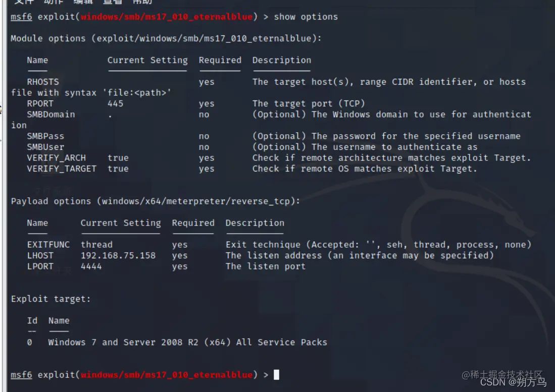Click the 'Exit technique' description text
Screen dimensions: 555x392
pyautogui.click(x=378, y=245)
